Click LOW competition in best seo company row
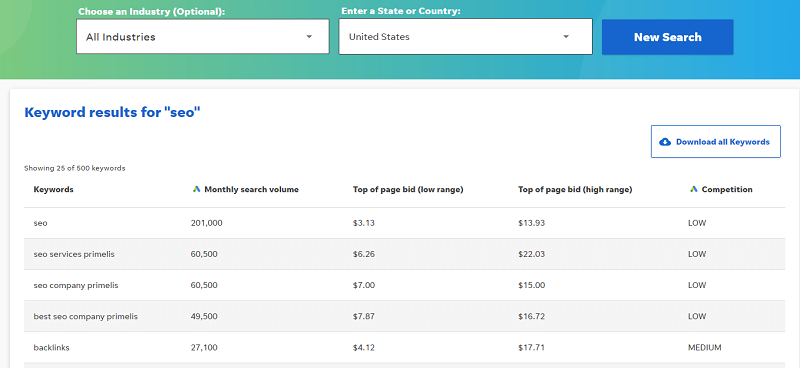The height and width of the screenshot is (368, 800). coord(697,316)
